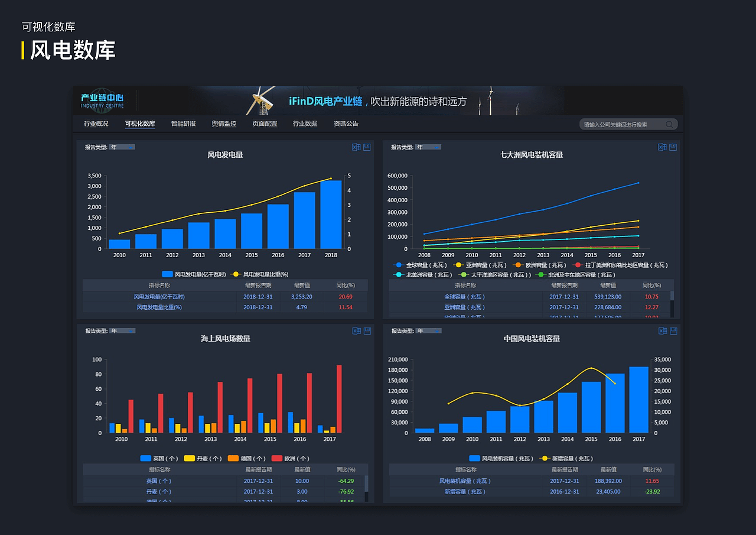
Task: Open 新增容量（兆瓦） table row link
Action: (465, 491)
